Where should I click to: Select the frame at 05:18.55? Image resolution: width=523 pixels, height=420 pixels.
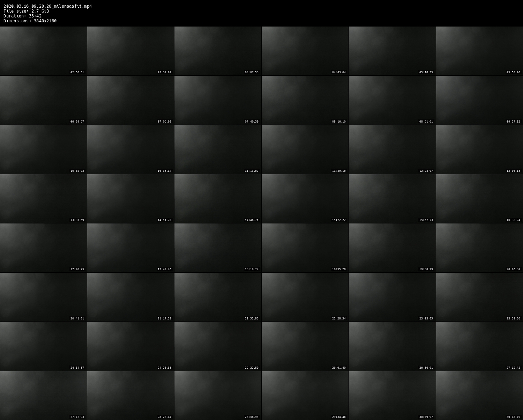point(392,51)
